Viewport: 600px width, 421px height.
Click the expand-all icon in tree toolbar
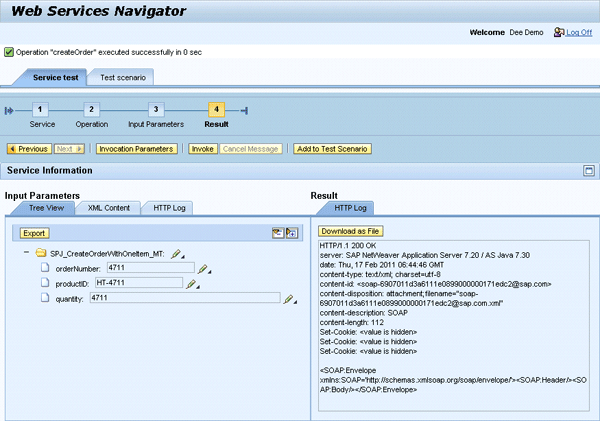coord(292,233)
